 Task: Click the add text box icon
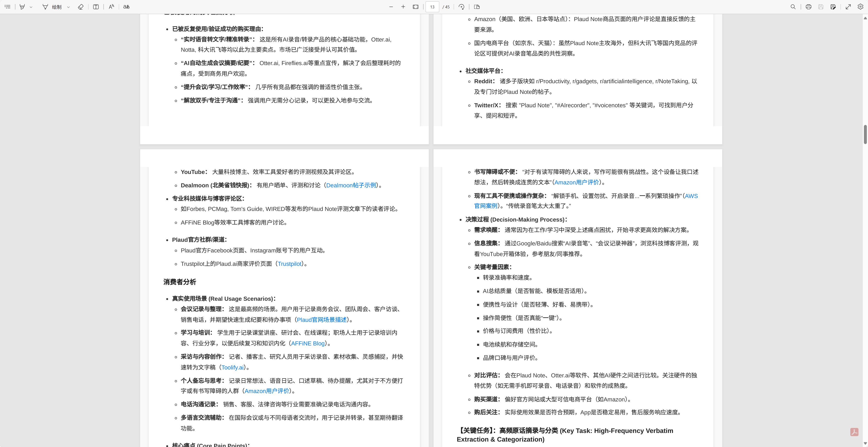96,7
